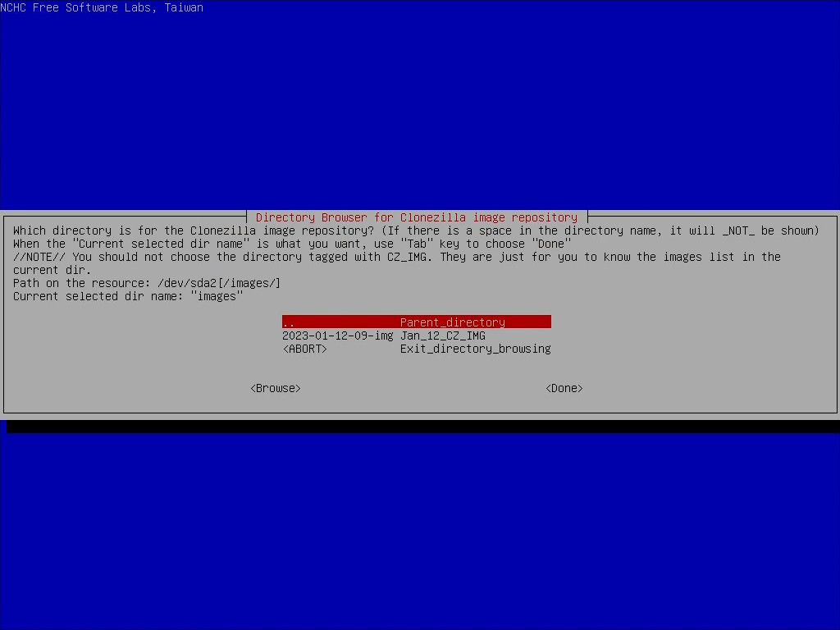Click the Directory Browser dialog title
The height and width of the screenshot is (630, 840).
click(416, 217)
